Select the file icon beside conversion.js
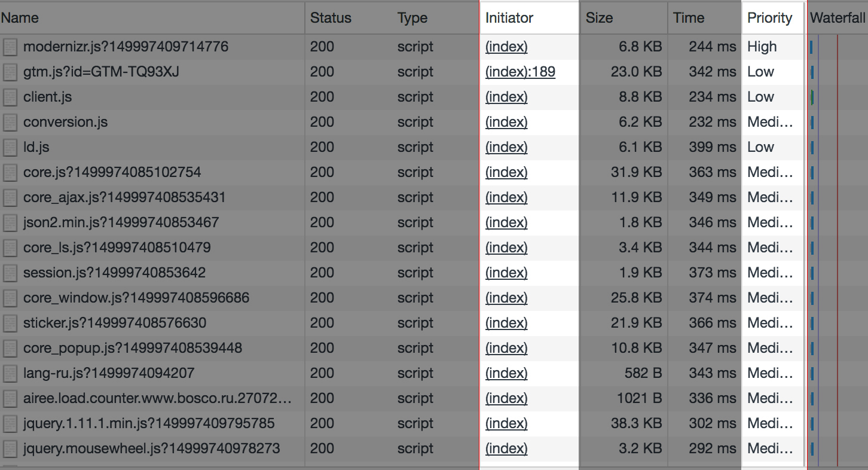The height and width of the screenshot is (470, 868). point(10,122)
